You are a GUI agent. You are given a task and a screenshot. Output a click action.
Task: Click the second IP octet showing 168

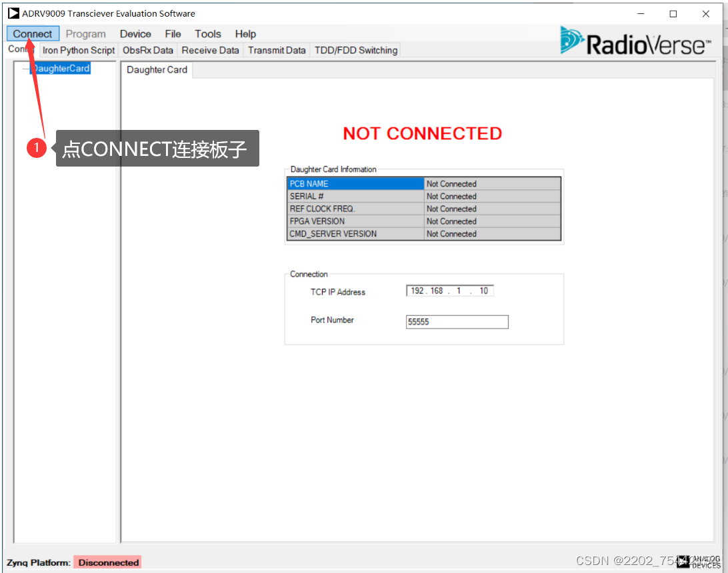(x=437, y=290)
